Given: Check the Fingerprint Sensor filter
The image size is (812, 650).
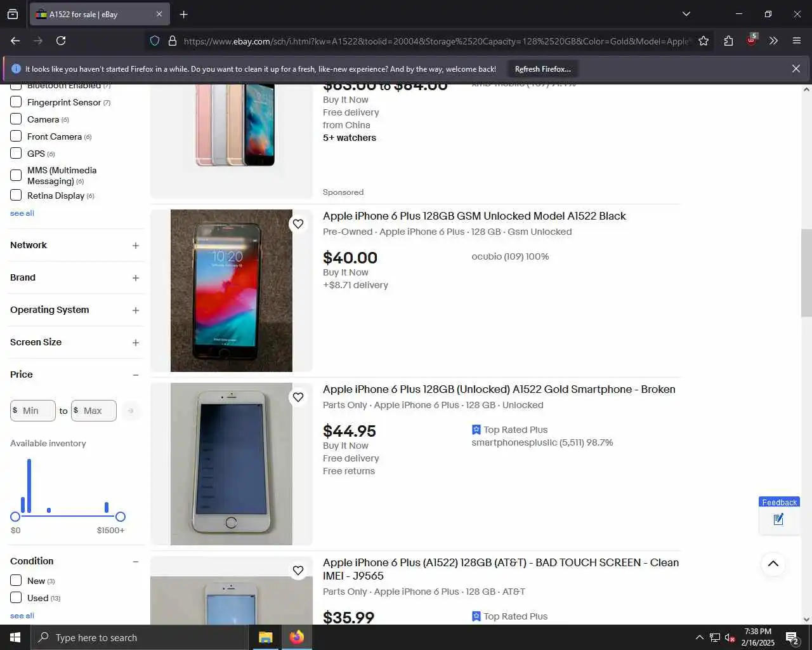Looking at the screenshot, I should coord(16,102).
